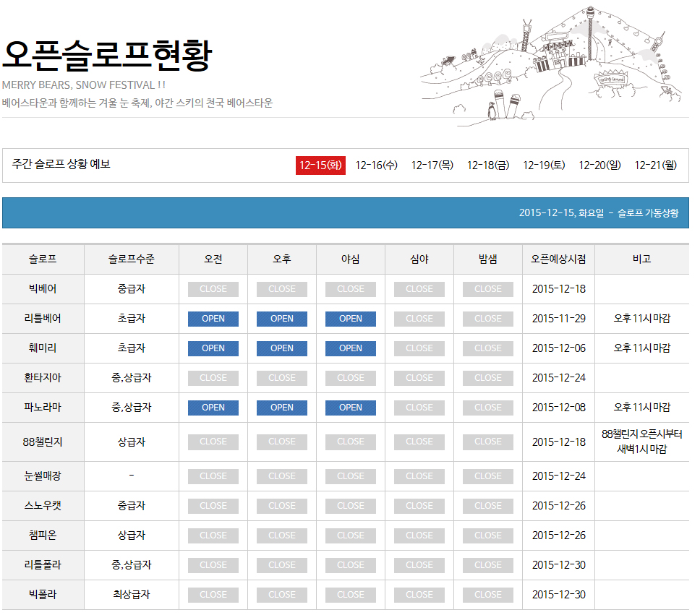Click the 오픈슬로프현황 page title
Viewport: 700px width, 615px height.
pos(107,56)
